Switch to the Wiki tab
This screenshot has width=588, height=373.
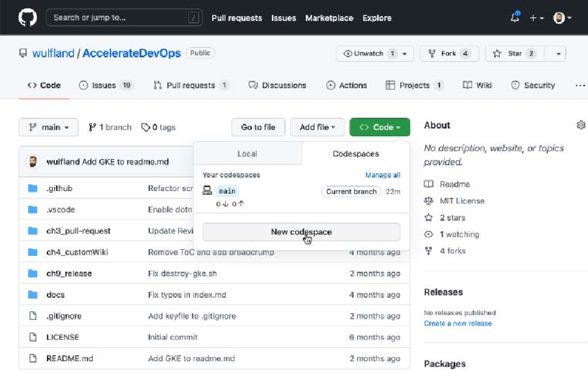pyautogui.click(x=477, y=86)
